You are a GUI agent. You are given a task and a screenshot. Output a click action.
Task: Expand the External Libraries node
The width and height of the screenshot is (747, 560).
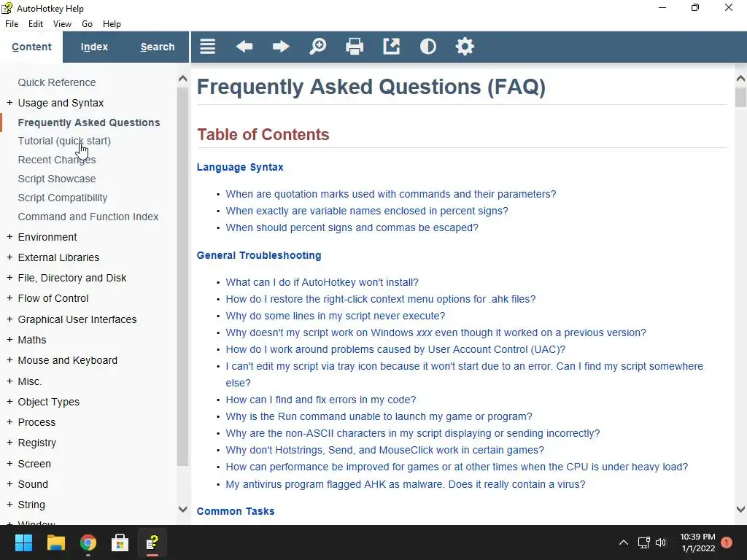click(9, 257)
